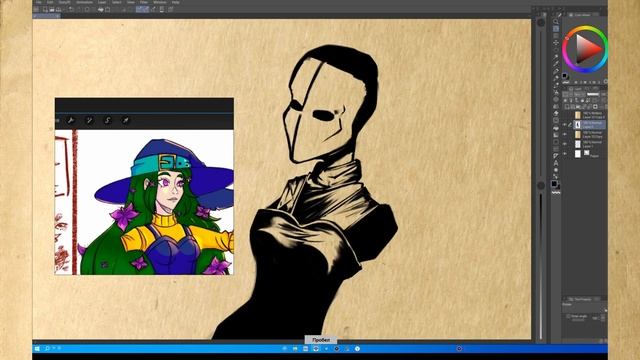The height and width of the screenshot is (360, 640).
Task: Click the Open file icon in command bar
Action: coord(52,9)
